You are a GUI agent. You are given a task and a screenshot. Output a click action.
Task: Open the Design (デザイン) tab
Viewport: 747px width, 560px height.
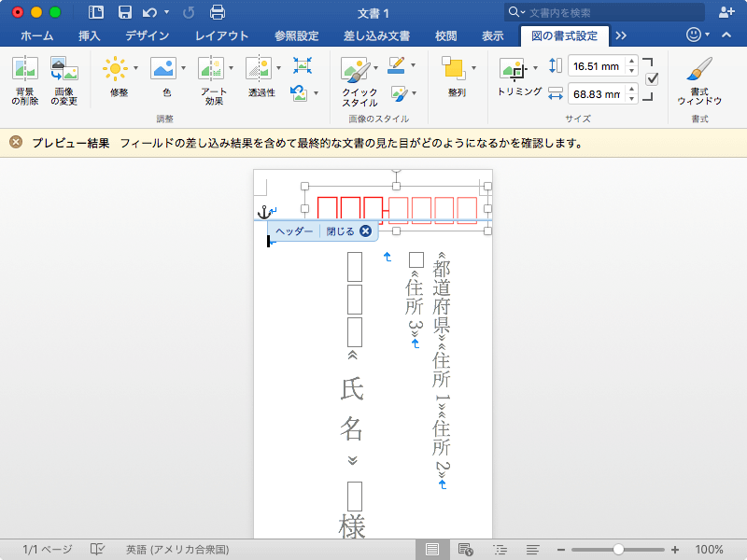(x=148, y=35)
